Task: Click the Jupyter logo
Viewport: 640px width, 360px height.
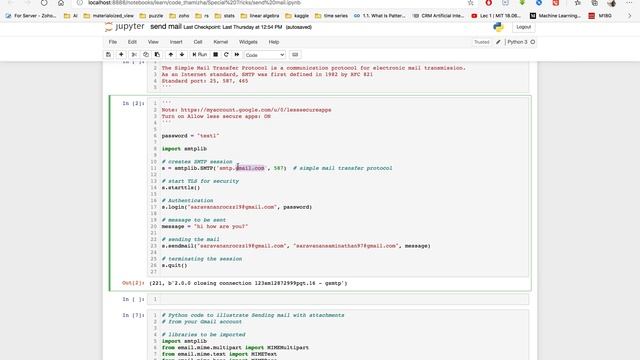Action: point(124,27)
